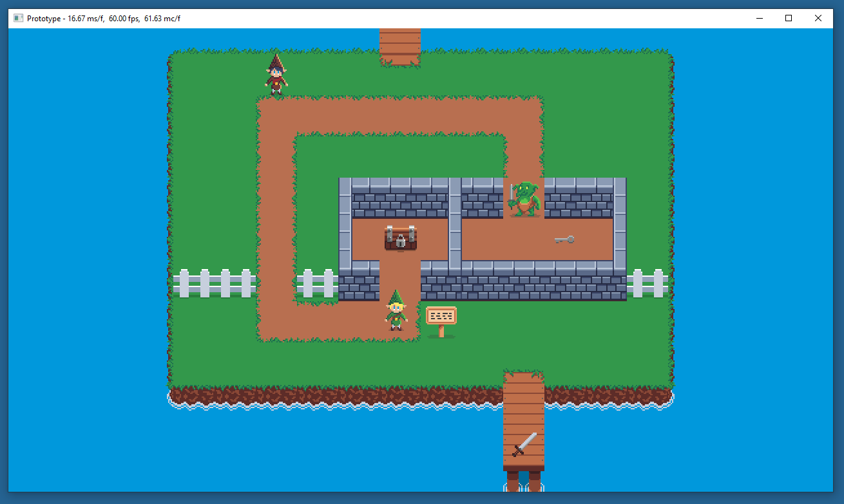Click the wooden support posts under the dock
The height and width of the screenshot is (504, 844).
point(523,481)
